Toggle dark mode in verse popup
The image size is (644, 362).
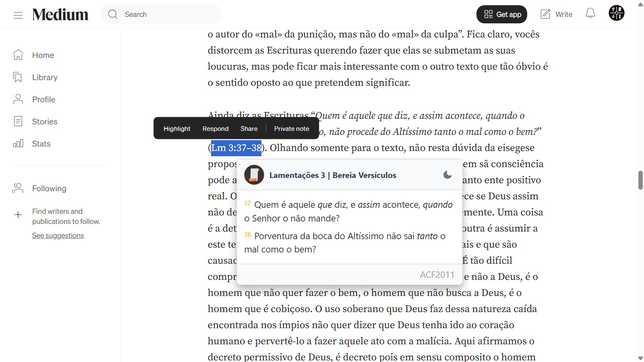[447, 175]
